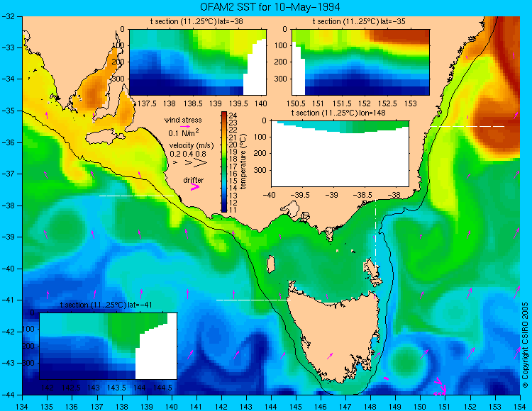Click the Tasmania landmass on the map
Screen dimensions: 532x411
point(334,335)
